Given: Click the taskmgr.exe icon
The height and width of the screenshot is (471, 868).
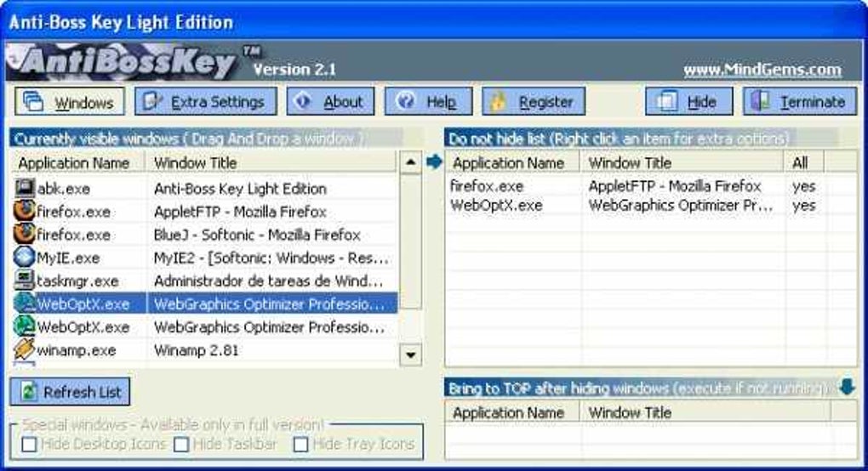Looking at the screenshot, I should pyautogui.click(x=24, y=281).
